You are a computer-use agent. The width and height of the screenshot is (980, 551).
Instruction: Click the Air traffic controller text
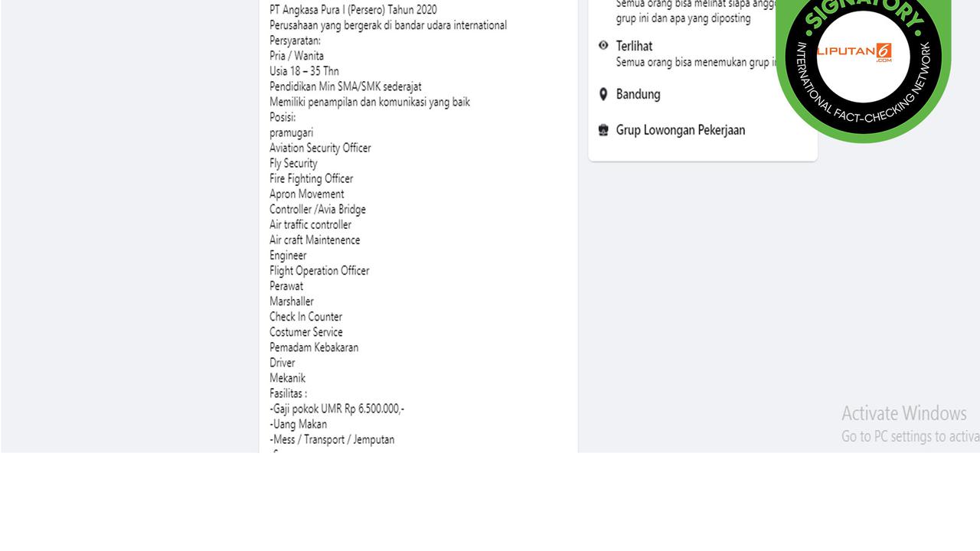pyautogui.click(x=310, y=224)
